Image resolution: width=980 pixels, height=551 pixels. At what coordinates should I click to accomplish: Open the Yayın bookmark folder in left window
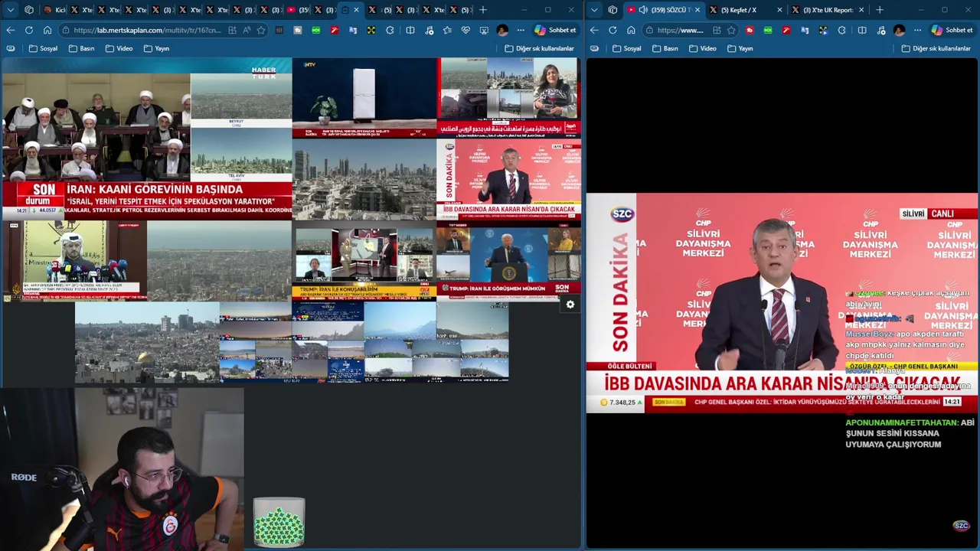point(157,48)
